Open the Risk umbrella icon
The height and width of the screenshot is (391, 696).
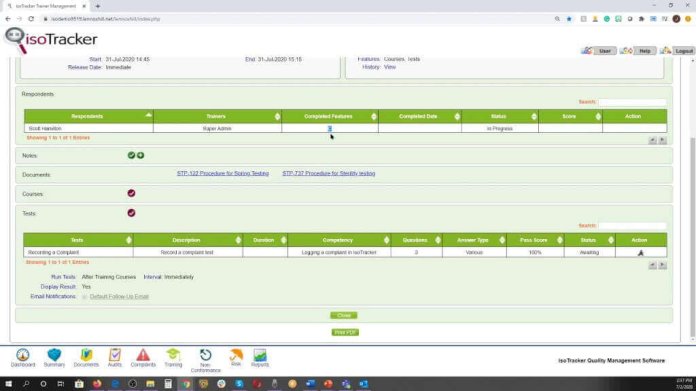coord(236,358)
